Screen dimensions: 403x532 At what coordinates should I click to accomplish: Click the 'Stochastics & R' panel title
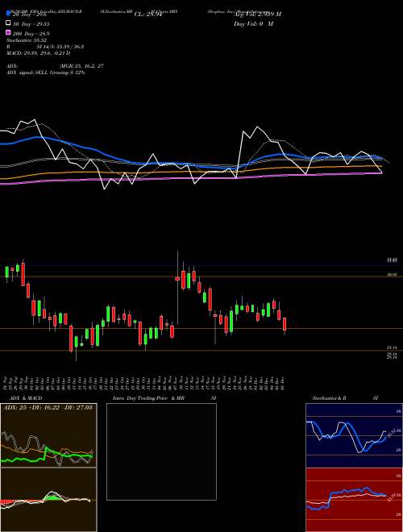[330, 398]
